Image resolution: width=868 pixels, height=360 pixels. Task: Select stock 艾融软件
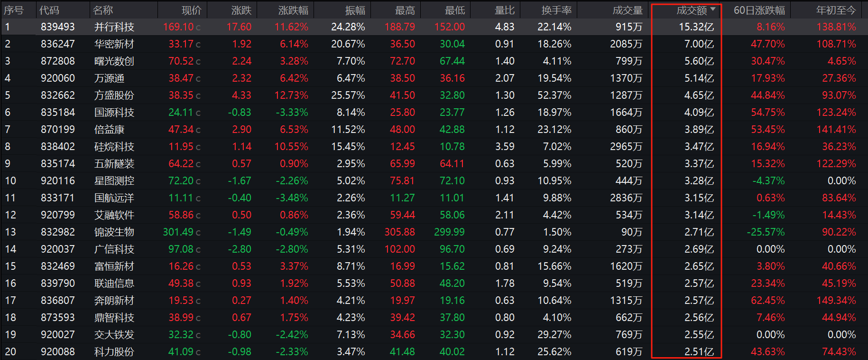pos(114,215)
